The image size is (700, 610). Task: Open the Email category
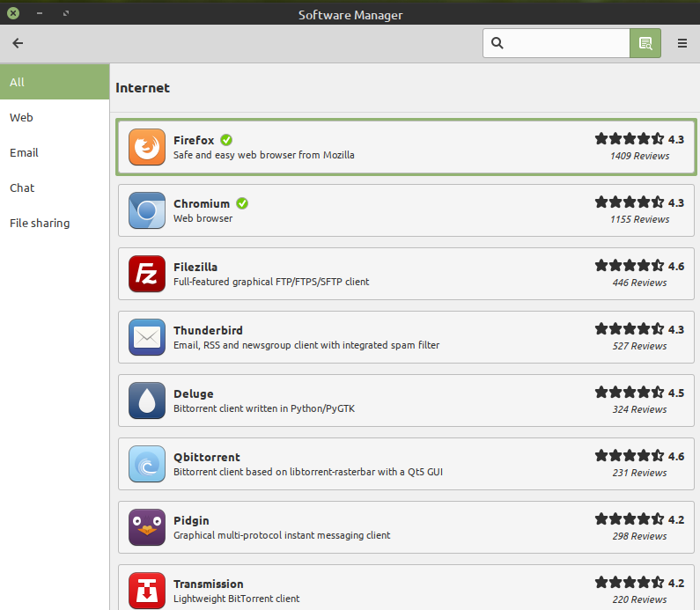55,152
